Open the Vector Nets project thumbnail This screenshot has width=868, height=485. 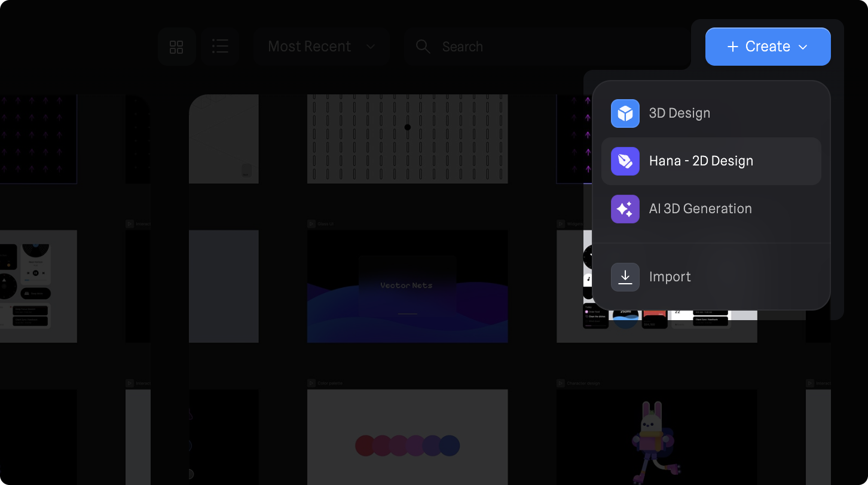pyautogui.click(x=407, y=286)
